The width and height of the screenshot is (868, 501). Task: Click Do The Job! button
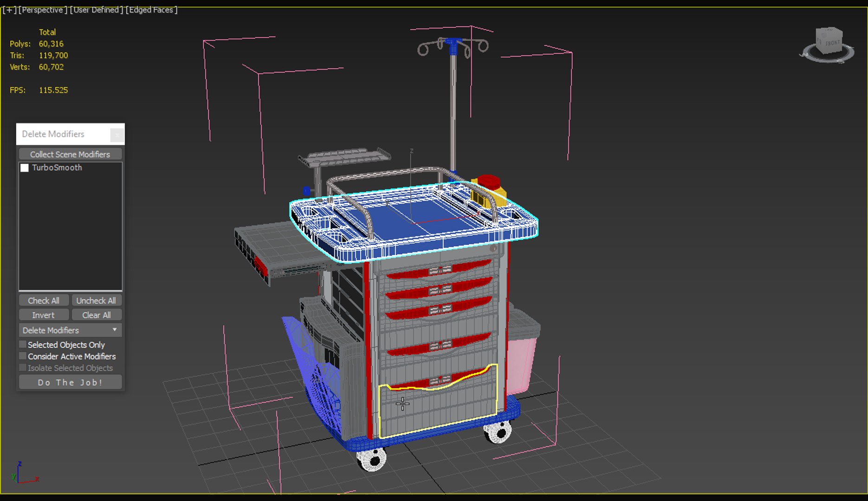tap(70, 382)
